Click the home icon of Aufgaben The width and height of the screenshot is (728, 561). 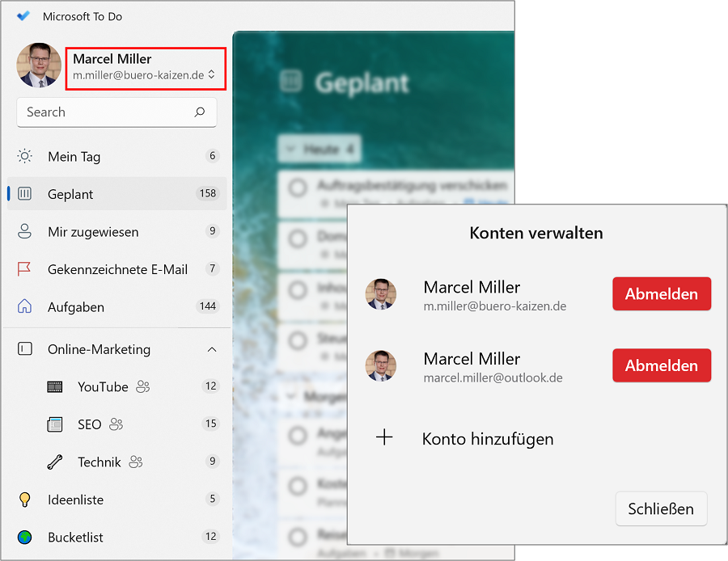(x=24, y=306)
